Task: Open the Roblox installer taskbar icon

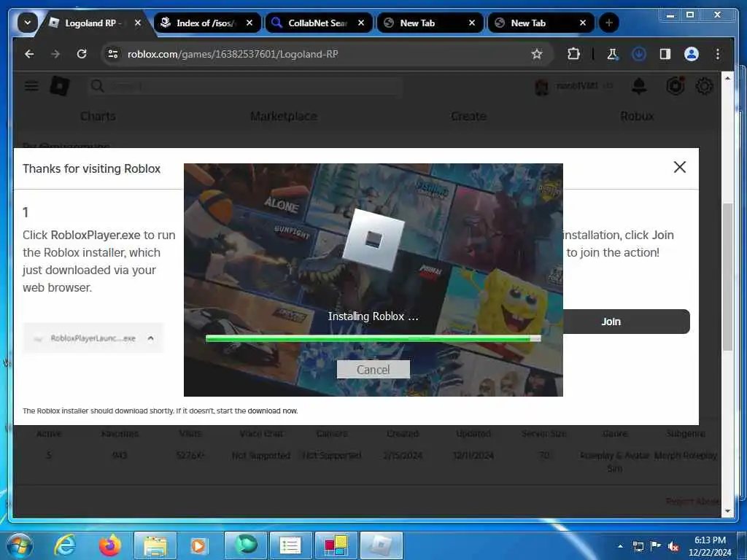Action: point(381,545)
